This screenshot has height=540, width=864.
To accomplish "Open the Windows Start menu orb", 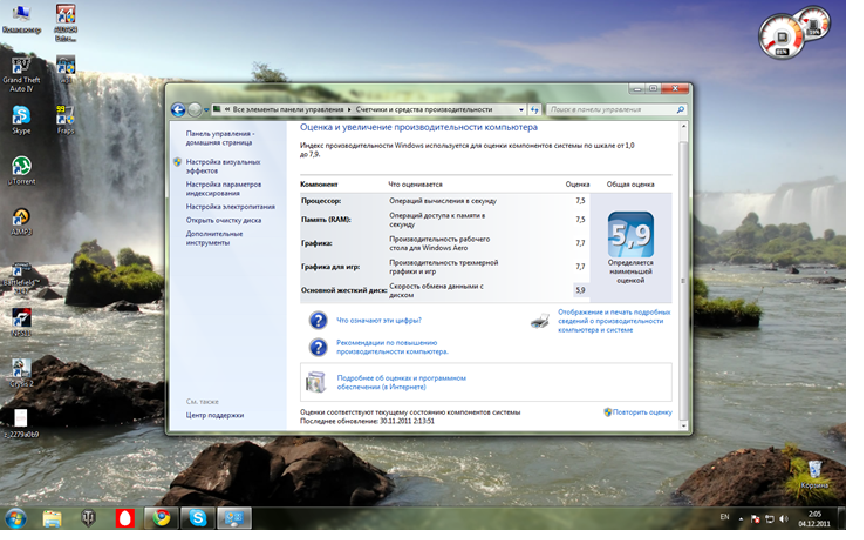I will tap(15, 519).
